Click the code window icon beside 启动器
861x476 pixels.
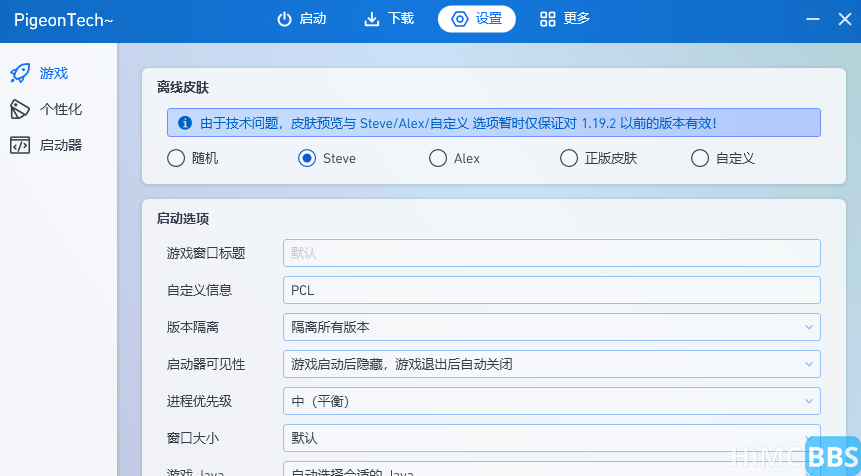coord(20,145)
